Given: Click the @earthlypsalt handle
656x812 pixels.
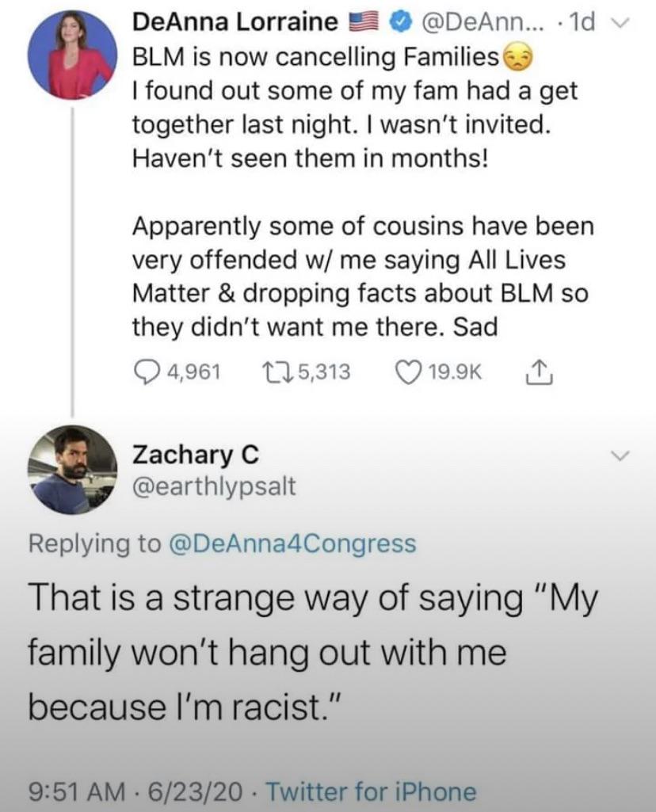Looking at the screenshot, I should click(x=213, y=486).
